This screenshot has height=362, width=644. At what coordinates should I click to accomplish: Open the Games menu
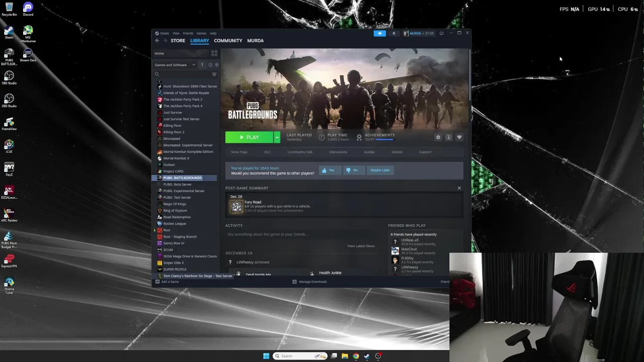click(x=201, y=33)
